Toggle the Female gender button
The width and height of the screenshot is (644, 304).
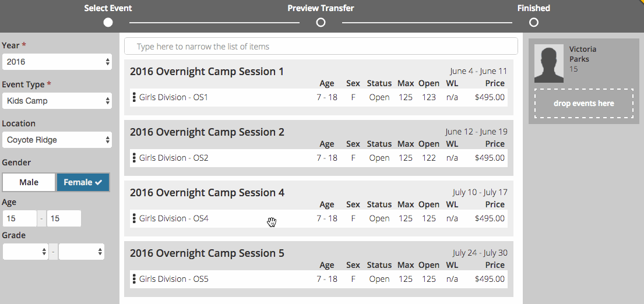click(83, 182)
